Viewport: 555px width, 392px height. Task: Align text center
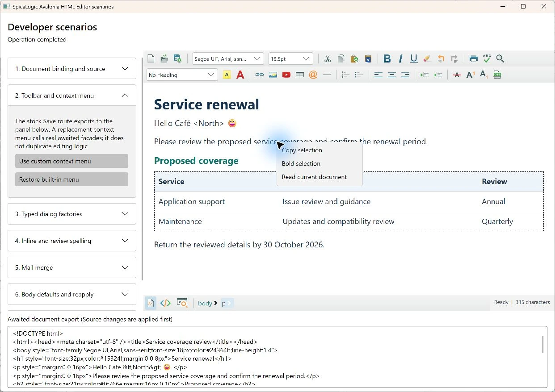392,75
